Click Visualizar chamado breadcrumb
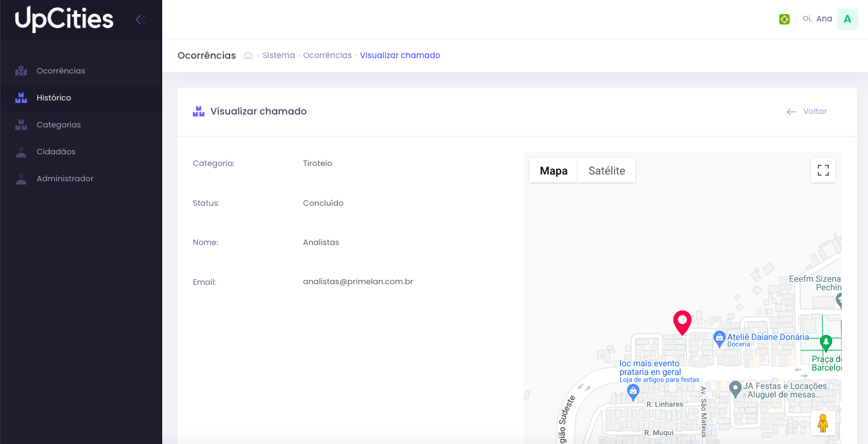This screenshot has width=868, height=444. 400,55
